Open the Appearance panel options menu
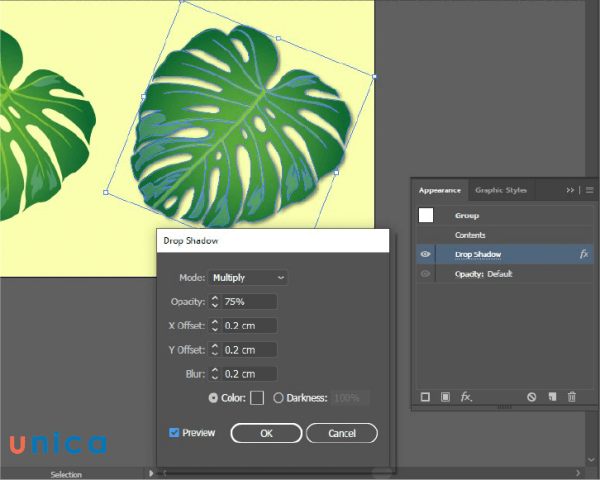600x480 pixels. (x=589, y=190)
